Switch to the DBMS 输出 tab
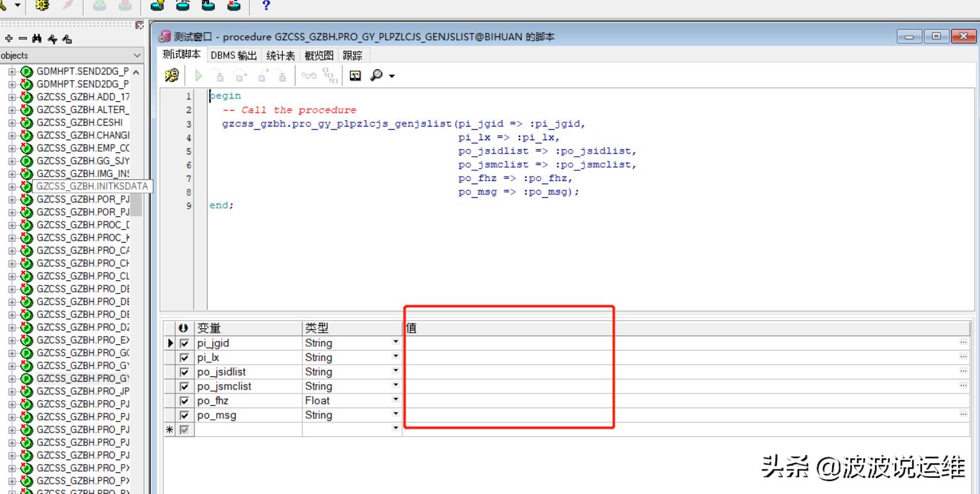 (x=233, y=55)
